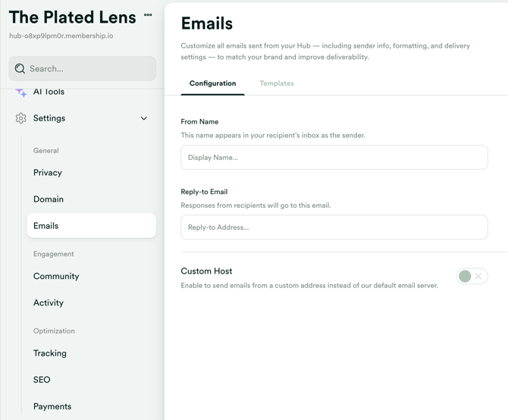
Task: Navigate to Tracking settings
Action: (x=50, y=353)
